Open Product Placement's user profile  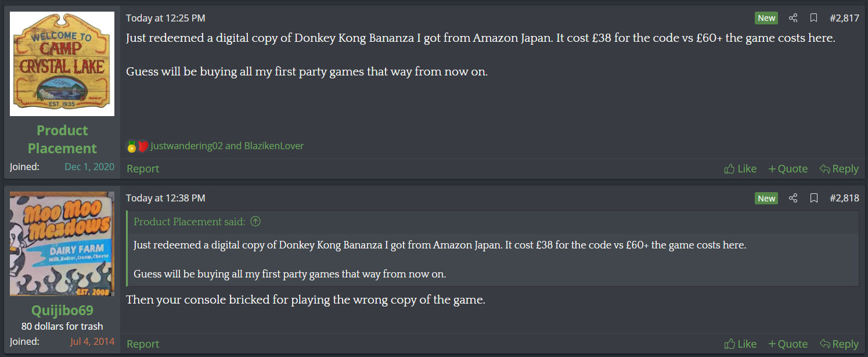click(62, 139)
